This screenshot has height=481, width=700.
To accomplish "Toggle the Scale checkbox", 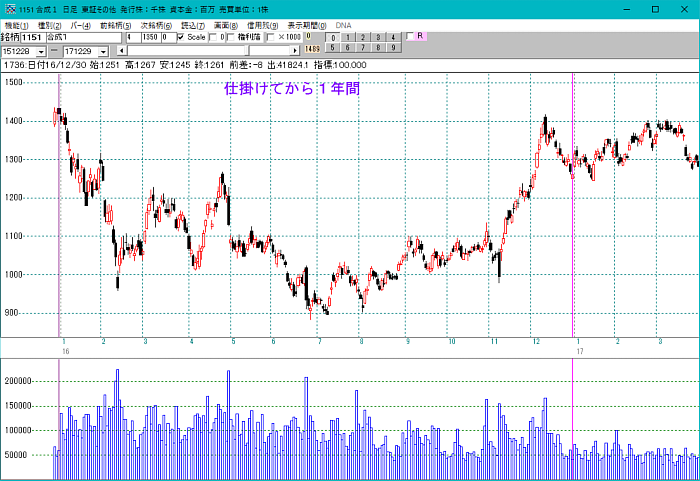I will point(181,37).
